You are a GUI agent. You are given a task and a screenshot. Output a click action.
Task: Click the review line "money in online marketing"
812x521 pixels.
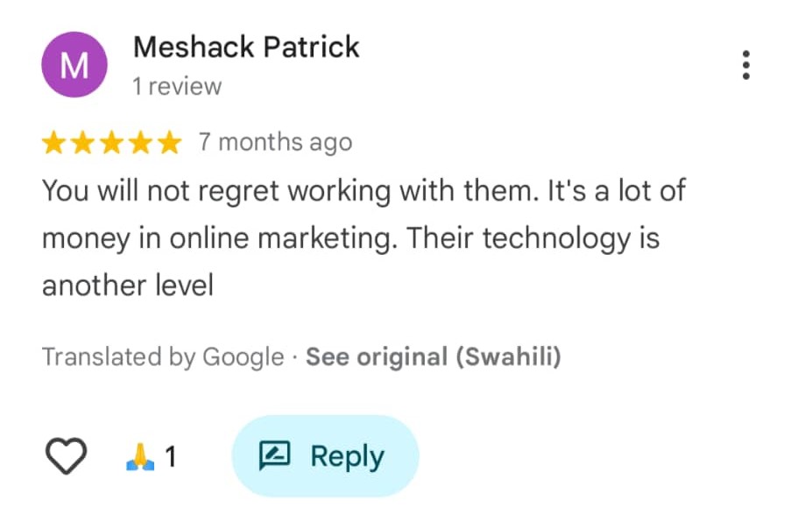[350, 238]
